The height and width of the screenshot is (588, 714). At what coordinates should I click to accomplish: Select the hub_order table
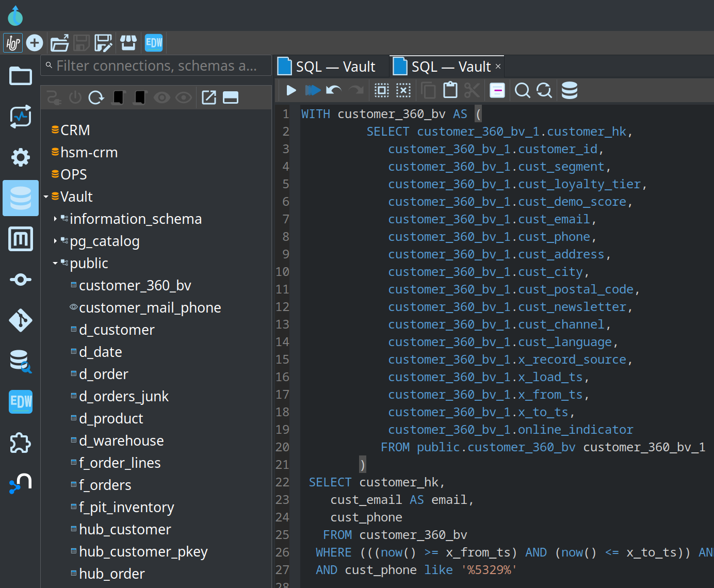click(x=112, y=574)
